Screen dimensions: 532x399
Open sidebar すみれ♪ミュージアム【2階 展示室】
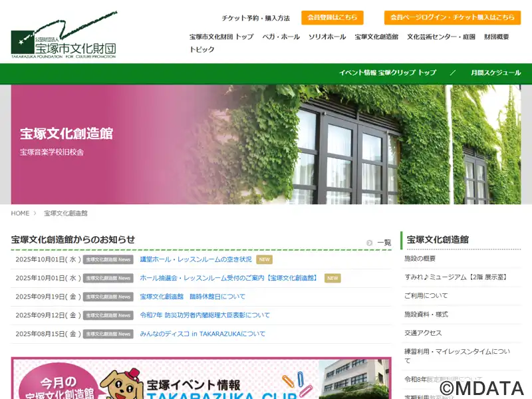456,277
